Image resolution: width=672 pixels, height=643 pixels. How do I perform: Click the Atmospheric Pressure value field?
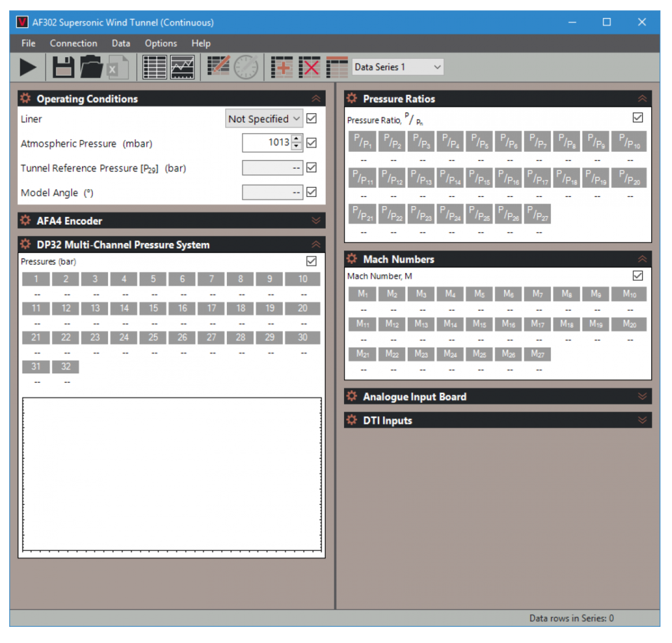[267, 143]
